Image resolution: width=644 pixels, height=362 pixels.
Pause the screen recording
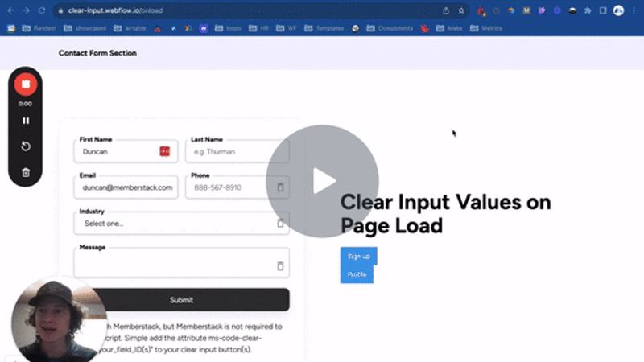click(26, 121)
